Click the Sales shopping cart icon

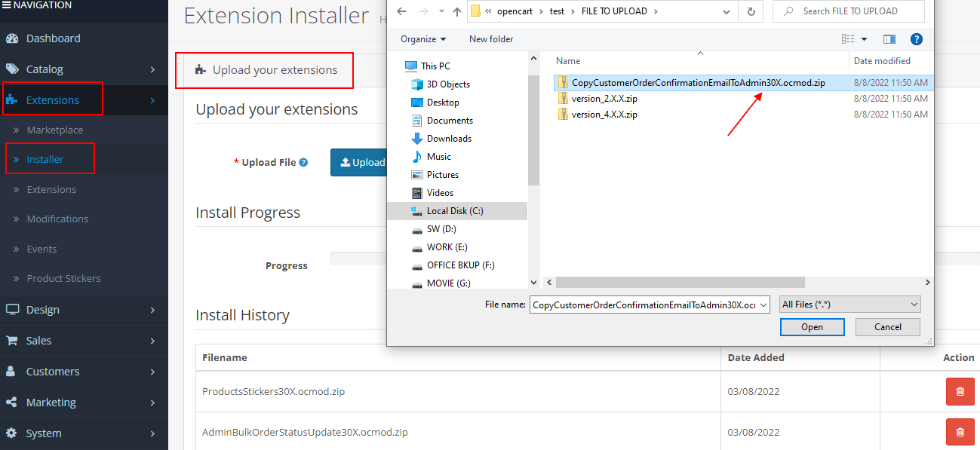tap(12, 341)
